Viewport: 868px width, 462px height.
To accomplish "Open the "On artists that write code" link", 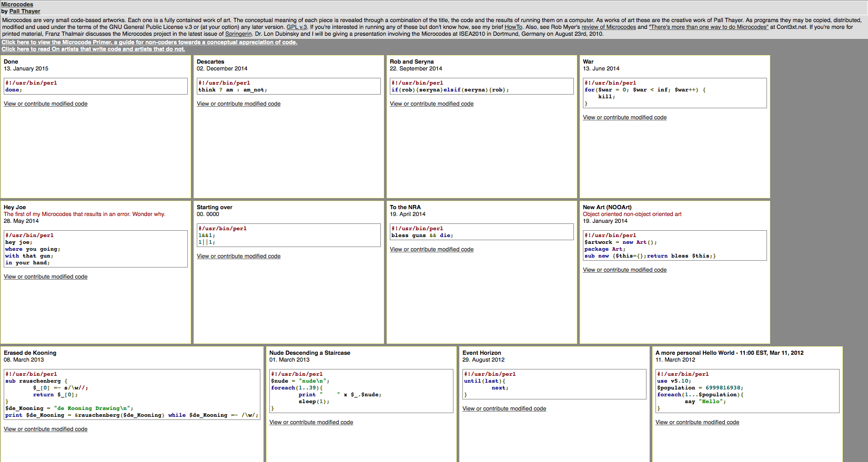I will (93, 49).
